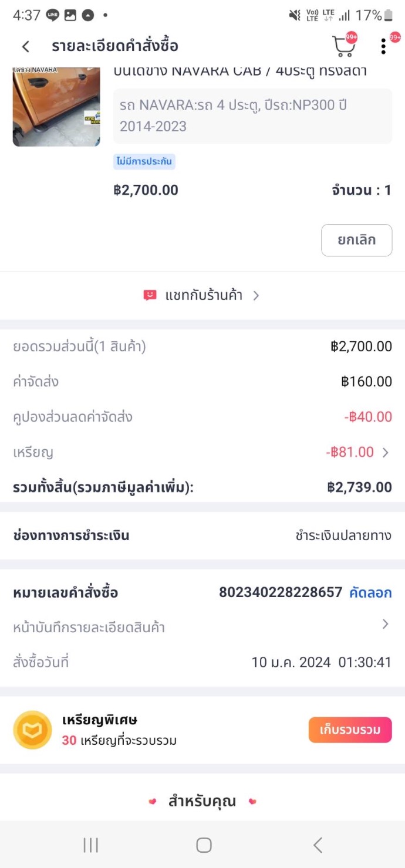
Task: Tap the back arrow in header
Action: click(26, 47)
